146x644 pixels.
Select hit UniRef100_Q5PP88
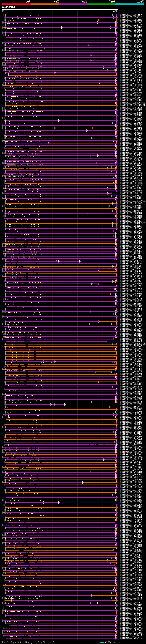tap(131, 331)
